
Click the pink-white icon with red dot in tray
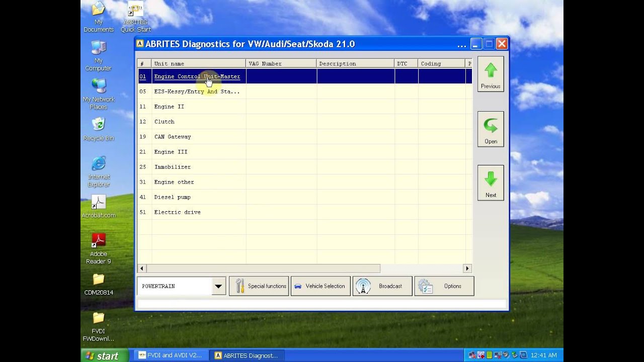tap(481, 355)
